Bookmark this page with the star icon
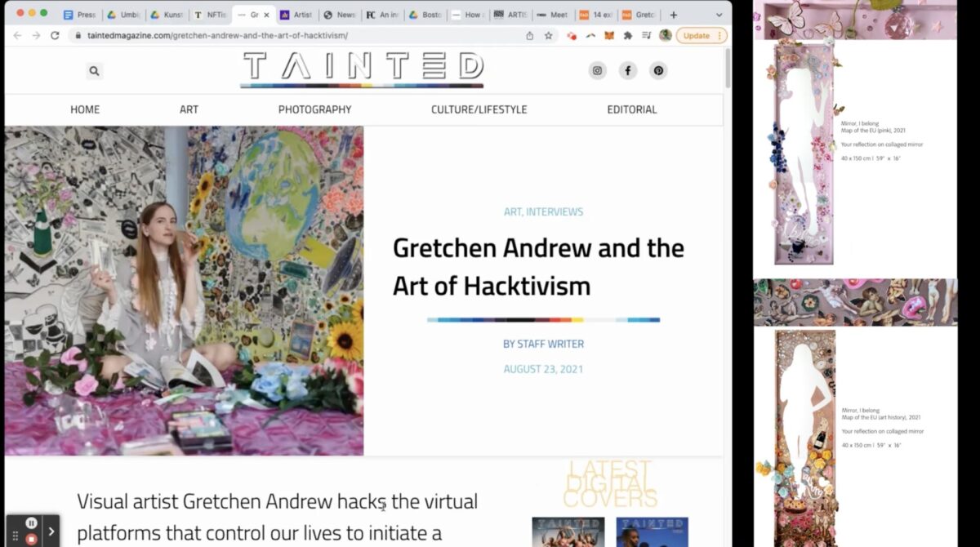Screen dimensions: 980x547 click(x=549, y=36)
